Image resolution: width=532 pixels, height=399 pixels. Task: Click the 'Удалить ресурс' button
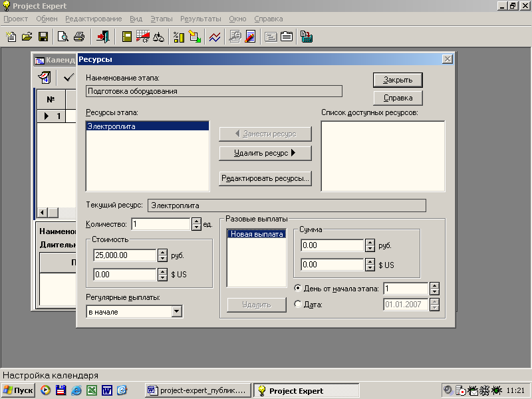(x=265, y=153)
